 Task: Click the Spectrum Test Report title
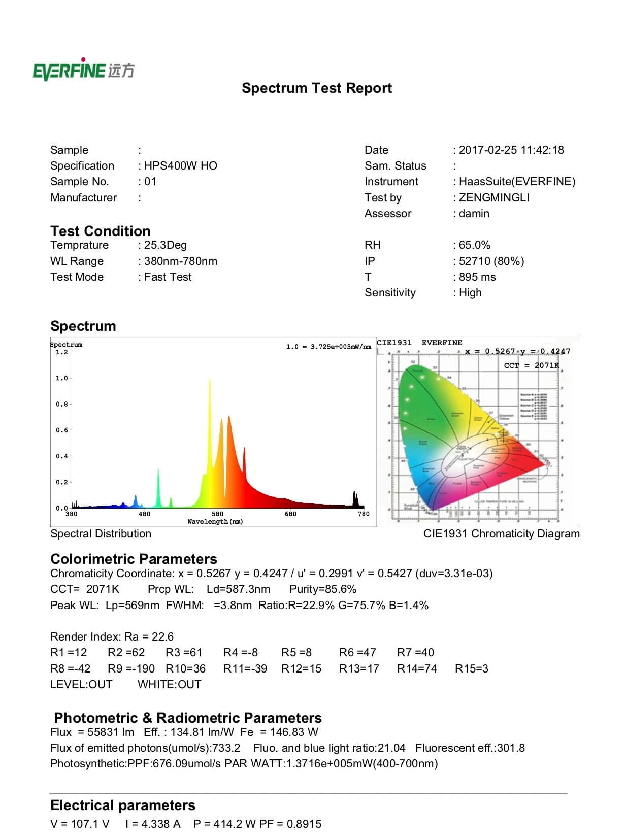click(x=316, y=88)
